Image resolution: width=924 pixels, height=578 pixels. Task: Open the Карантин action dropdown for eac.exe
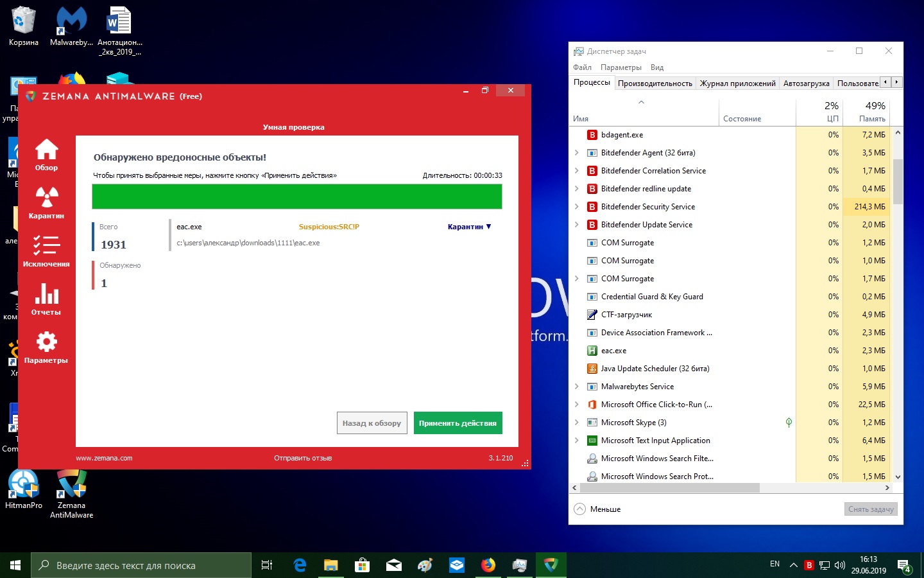coord(469,227)
